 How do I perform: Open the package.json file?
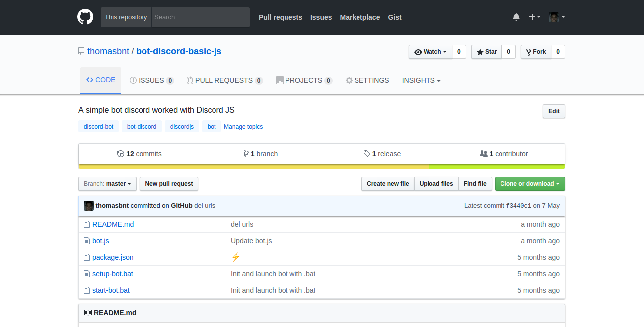point(113,257)
